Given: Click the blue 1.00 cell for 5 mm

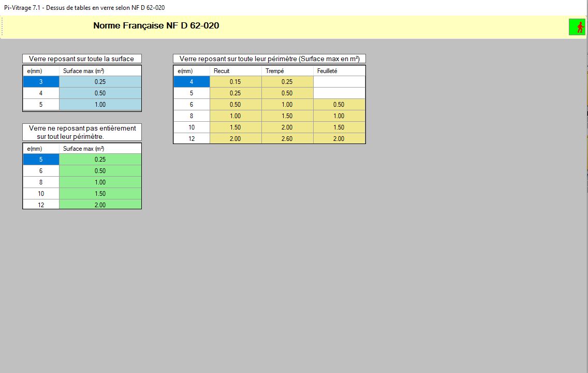Looking at the screenshot, I should (x=100, y=105).
